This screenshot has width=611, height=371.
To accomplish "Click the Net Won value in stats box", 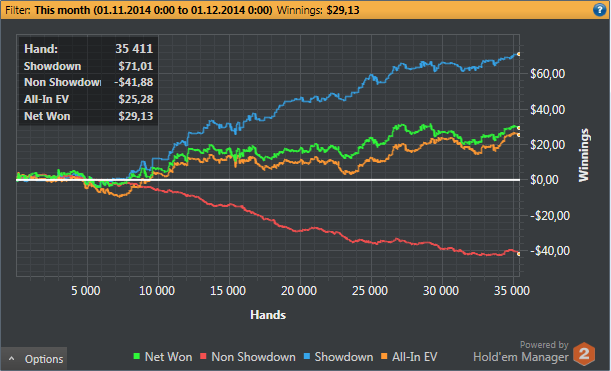I will (x=136, y=116).
